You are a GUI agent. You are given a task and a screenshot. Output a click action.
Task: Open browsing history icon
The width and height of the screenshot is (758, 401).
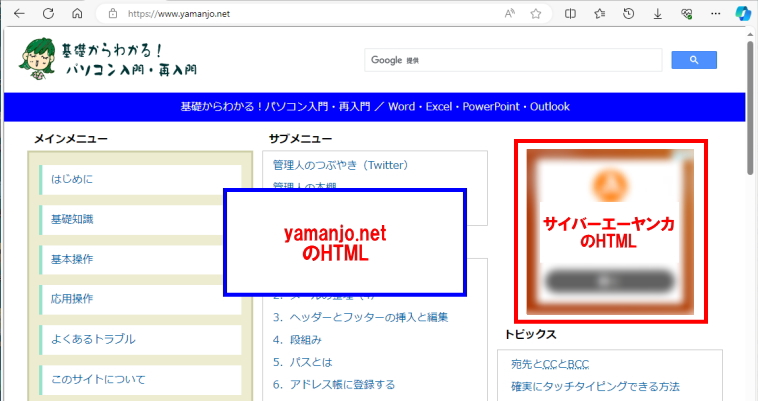[x=628, y=14]
